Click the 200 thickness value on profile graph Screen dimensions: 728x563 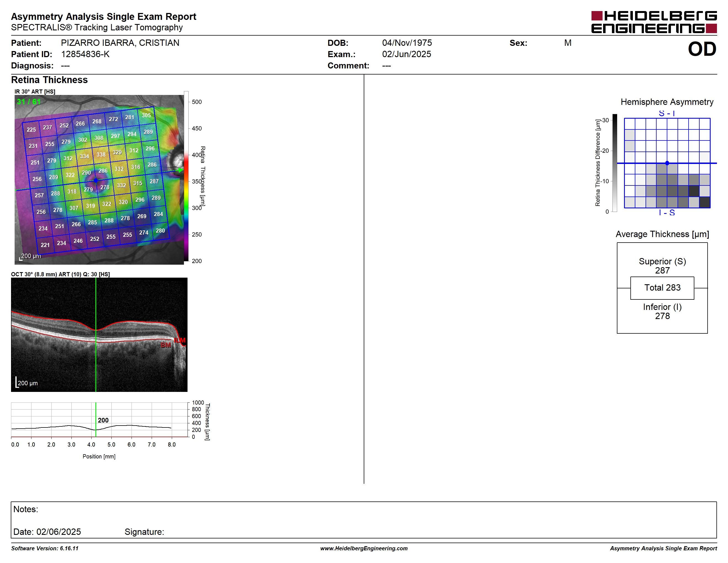pyautogui.click(x=103, y=420)
